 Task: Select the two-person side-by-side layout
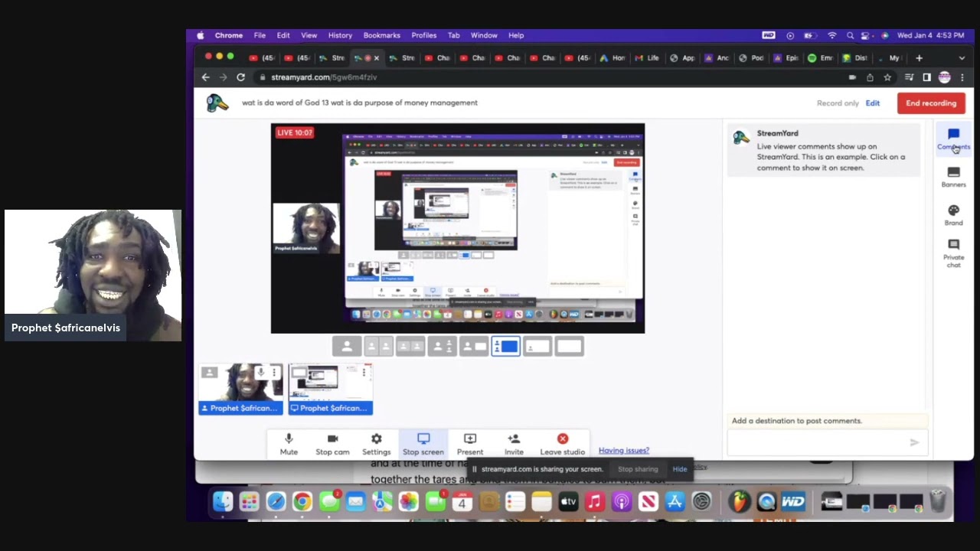378,347
